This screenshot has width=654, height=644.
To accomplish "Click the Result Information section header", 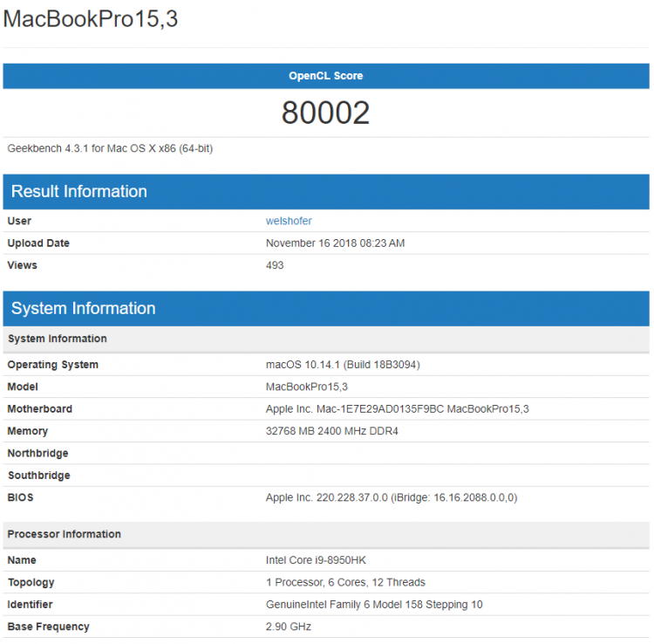I will coord(326,192).
